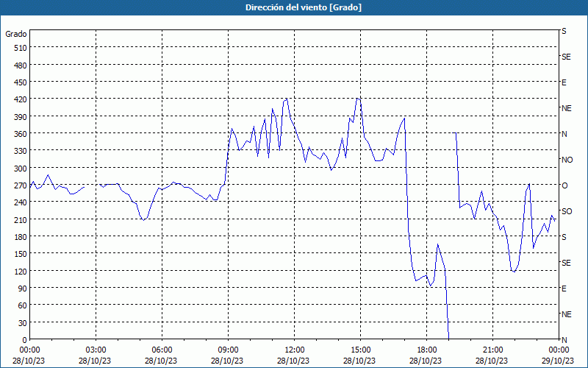
Task: Click the 03:00 time axis label
Action: coord(96,350)
